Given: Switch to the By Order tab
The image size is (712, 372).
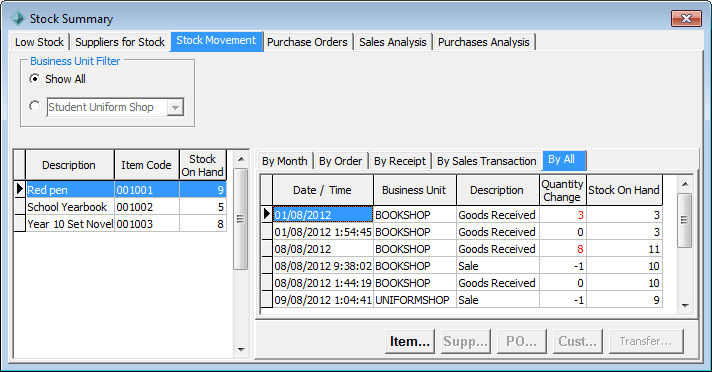Looking at the screenshot, I should point(341,161).
